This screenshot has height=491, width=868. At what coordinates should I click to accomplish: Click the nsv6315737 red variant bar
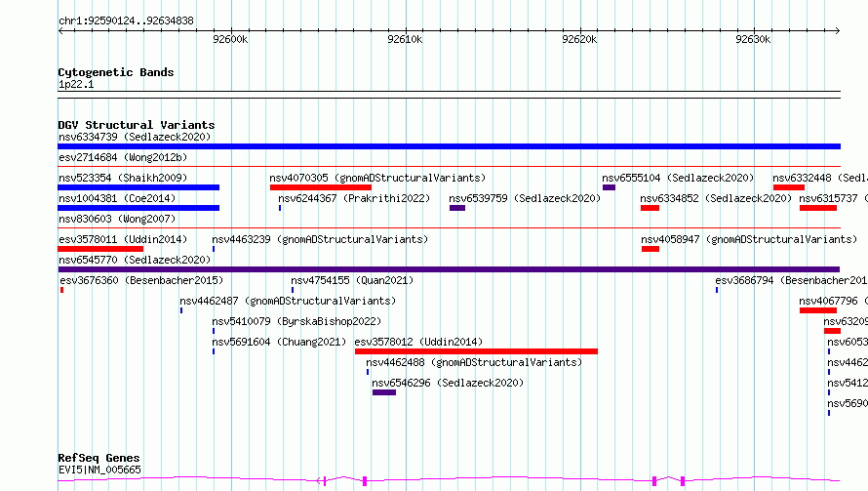(818, 208)
